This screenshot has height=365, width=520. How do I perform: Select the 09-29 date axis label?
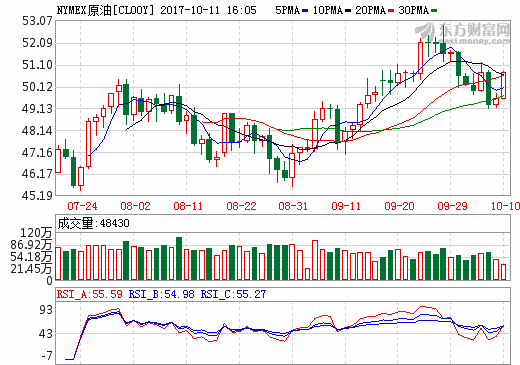pos(452,206)
